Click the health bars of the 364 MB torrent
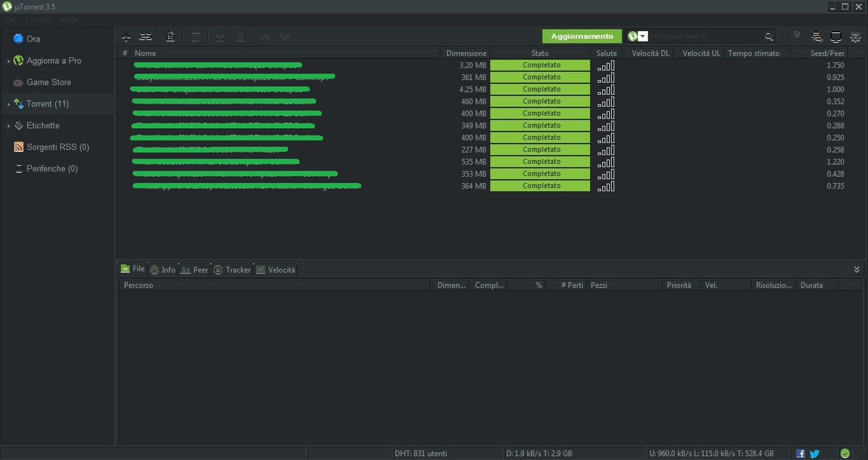 coord(606,186)
